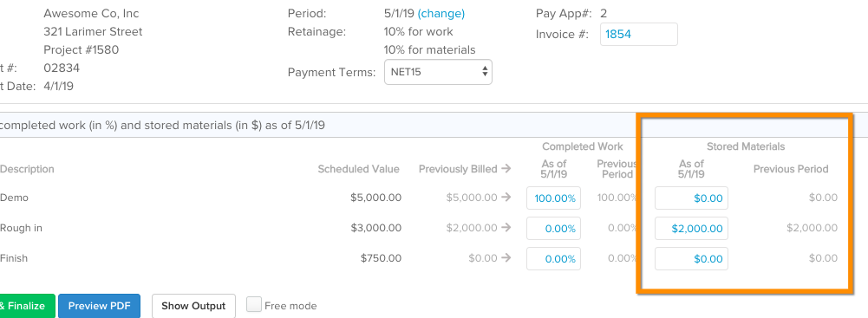The image size is (868, 318).
Task: Click the Rough in stored materials $2,000.00 field
Action: [x=691, y=229]
